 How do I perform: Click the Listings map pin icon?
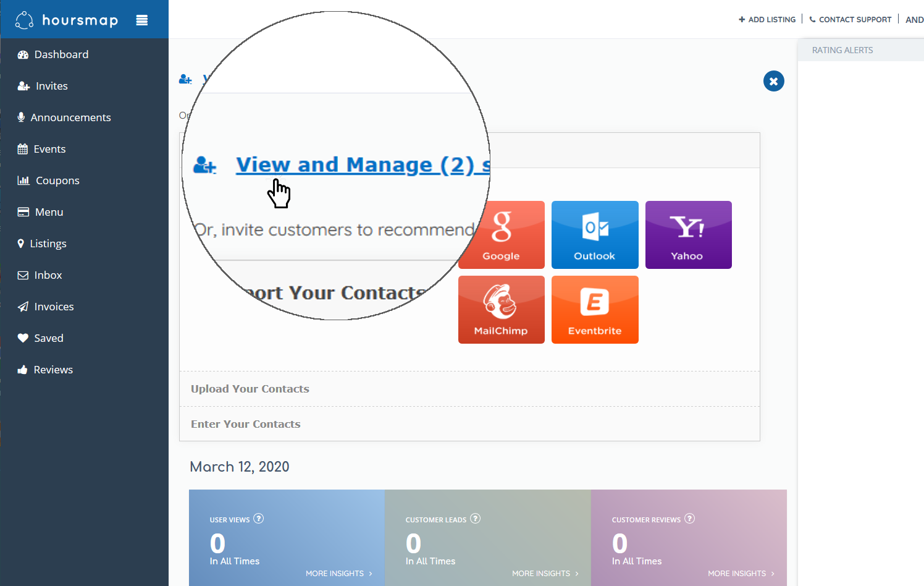pos(21,244)
